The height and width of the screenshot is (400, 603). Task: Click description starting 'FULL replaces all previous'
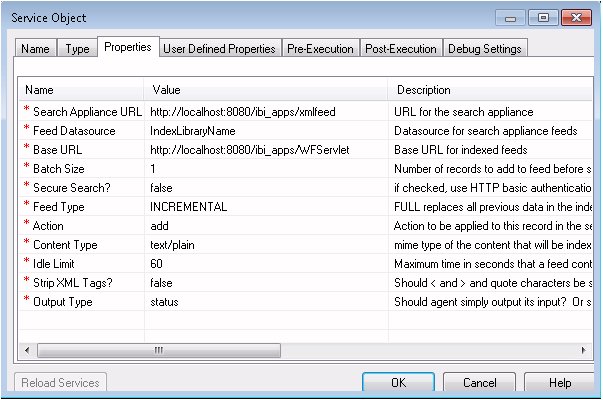[492, 207]
